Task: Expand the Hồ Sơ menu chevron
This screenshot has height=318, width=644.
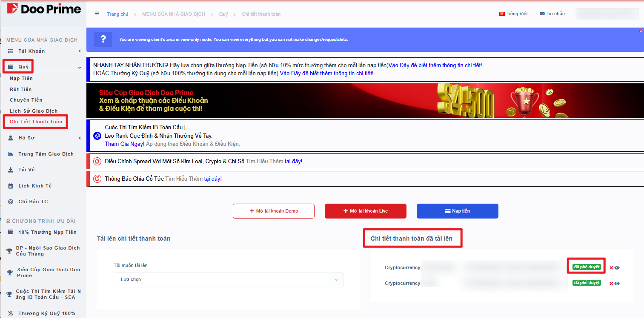Action: 80,138
